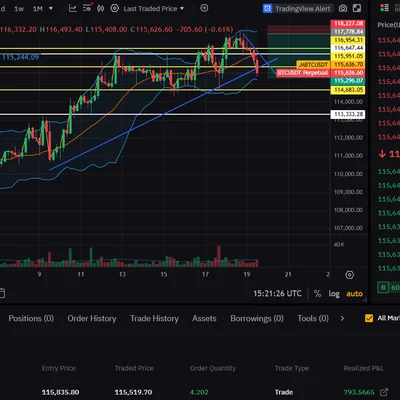Click traded price value 115,519.70
This screenshot has height=400, width=400.
[133, 392]
